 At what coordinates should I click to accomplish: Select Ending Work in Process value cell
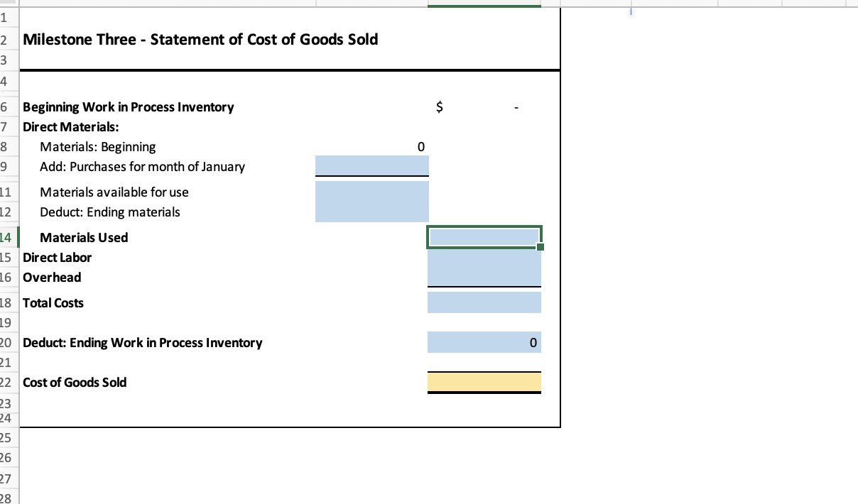coord(484,342)
